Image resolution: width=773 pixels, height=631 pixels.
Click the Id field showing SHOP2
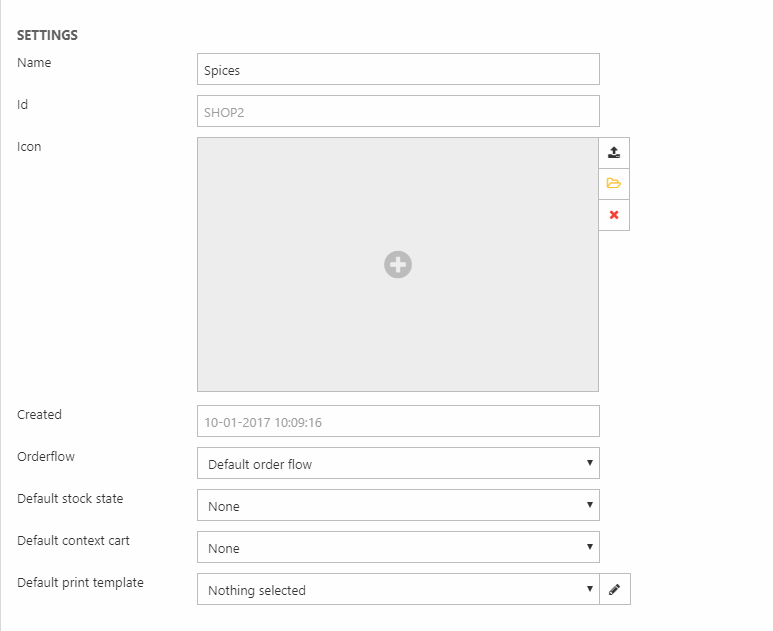click(398, 112)
